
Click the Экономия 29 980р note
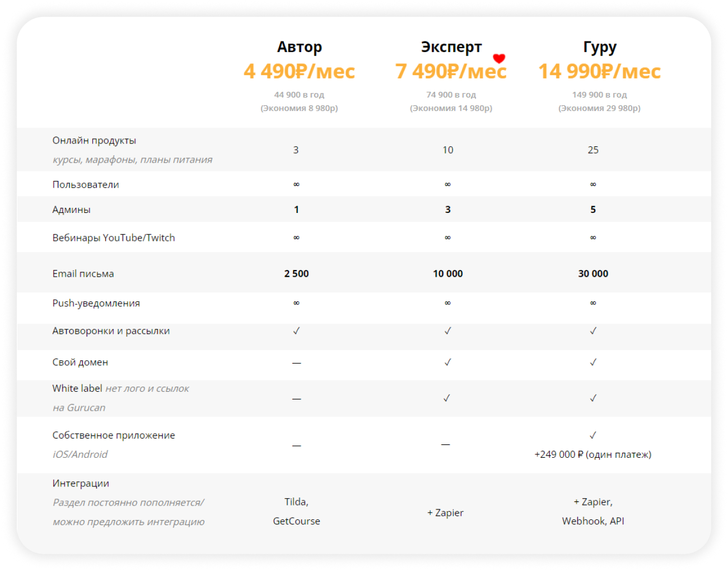599,108
